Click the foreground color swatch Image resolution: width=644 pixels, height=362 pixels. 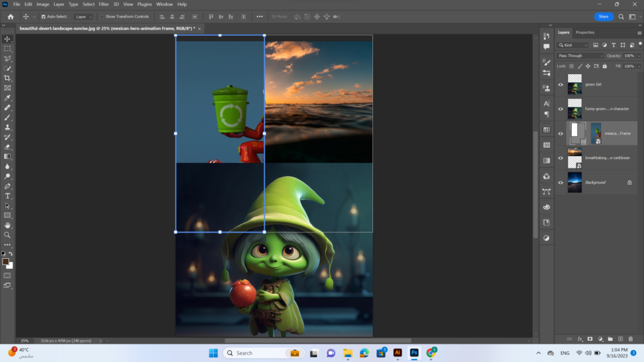pos(5,261)
